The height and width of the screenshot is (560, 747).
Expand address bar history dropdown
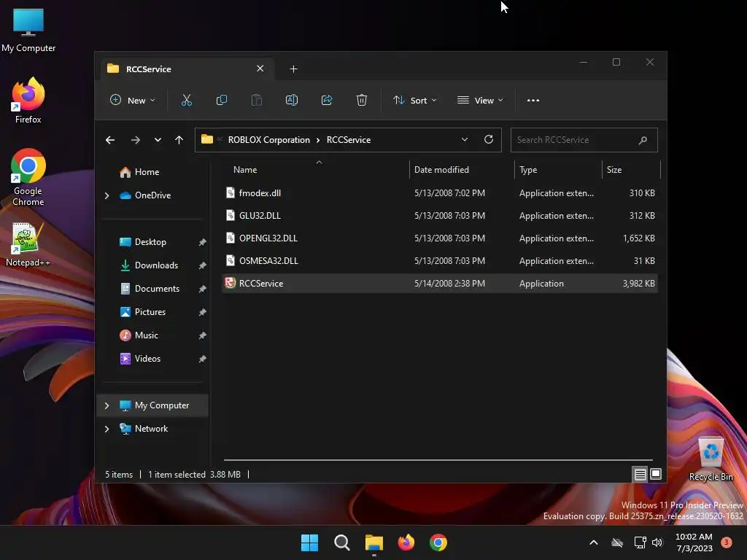pos(465,139)
